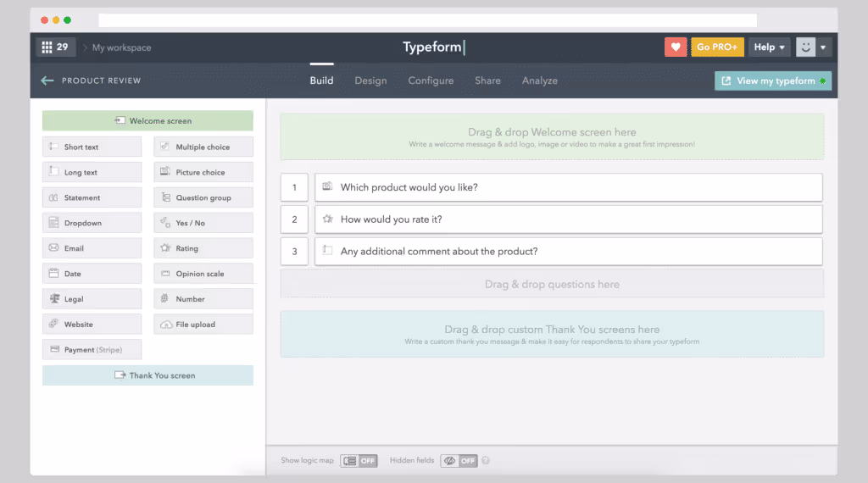Choose the Date calendar icon
Screen dimensions: 868x483
(53, 274)
